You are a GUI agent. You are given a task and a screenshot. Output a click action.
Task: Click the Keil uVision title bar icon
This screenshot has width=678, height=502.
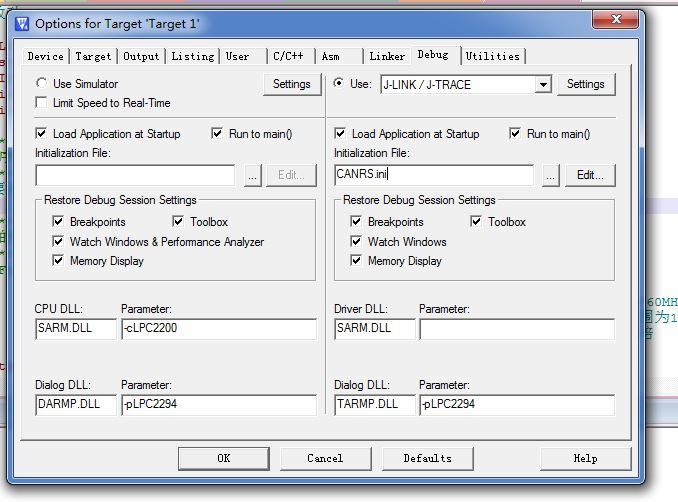tap(22, 24)
